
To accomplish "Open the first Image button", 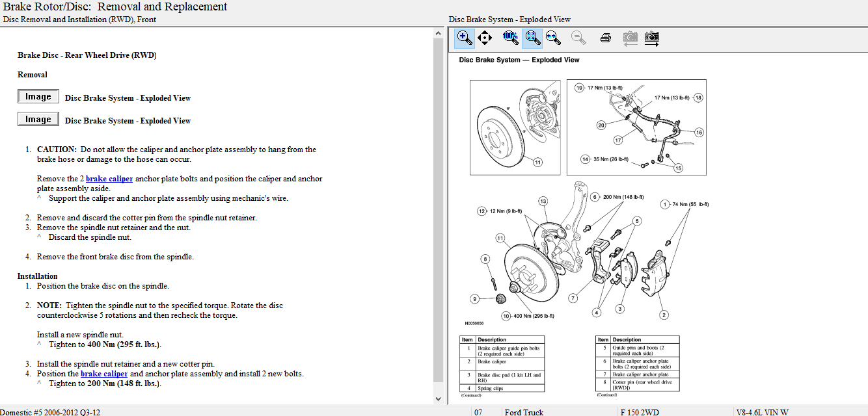I will [38, 97].
